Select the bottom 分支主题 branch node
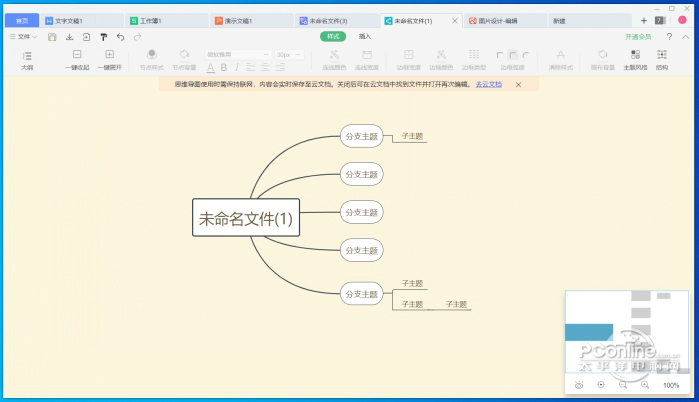Image resolution: width=699 pixels, height=402 pixels. (x=362, y=294)
